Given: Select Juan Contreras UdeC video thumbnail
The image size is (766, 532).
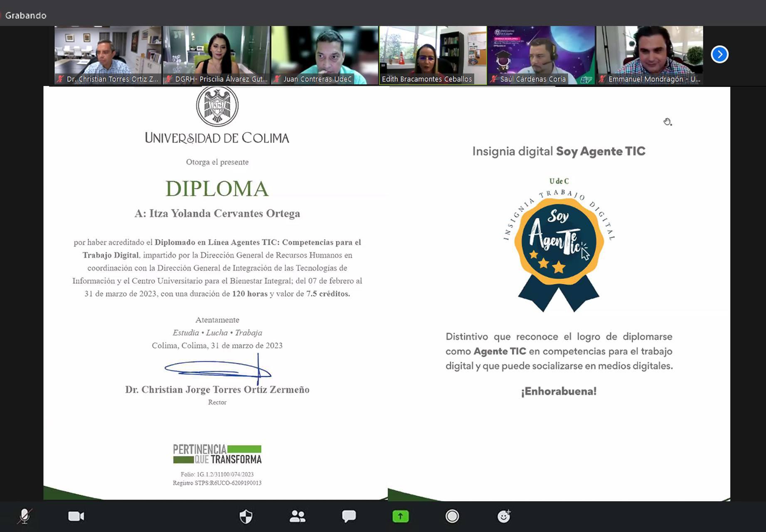Looking at the screenshot, I should (325, 55).
